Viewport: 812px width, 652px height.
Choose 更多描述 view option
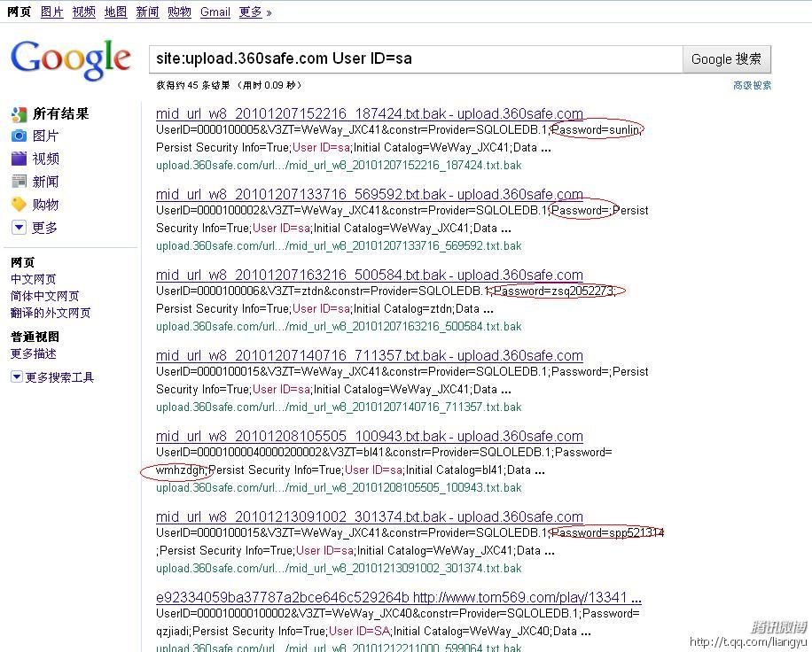33,354
